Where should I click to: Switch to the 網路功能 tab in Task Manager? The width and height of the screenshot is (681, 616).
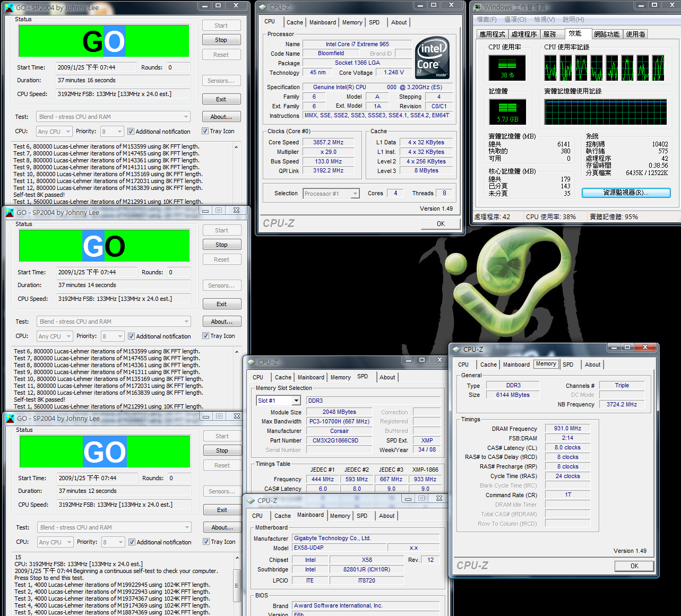click(x=606, y=34)
